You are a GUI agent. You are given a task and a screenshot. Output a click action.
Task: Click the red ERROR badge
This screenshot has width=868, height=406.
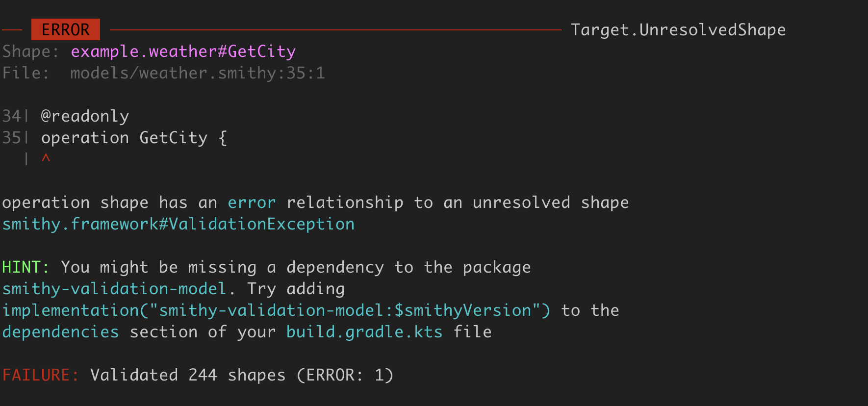point(66,29)
